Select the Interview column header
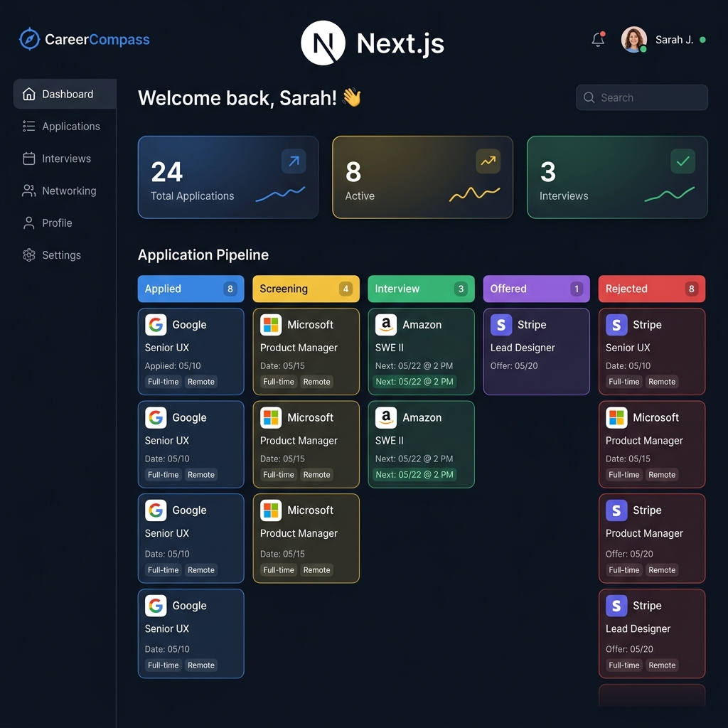The image size is (728, 728). (421, 289)
